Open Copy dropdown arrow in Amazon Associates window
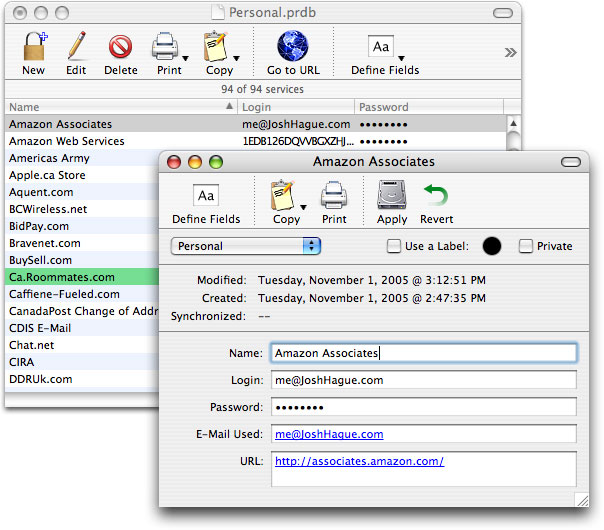Viewport: 604px width, 530px height. tap(304, 207)
